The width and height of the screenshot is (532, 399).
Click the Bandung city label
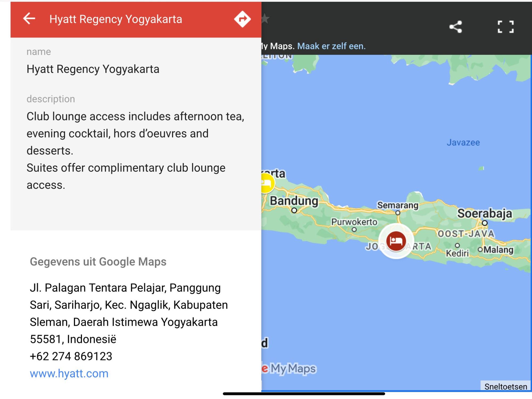(x=294, y=201)
